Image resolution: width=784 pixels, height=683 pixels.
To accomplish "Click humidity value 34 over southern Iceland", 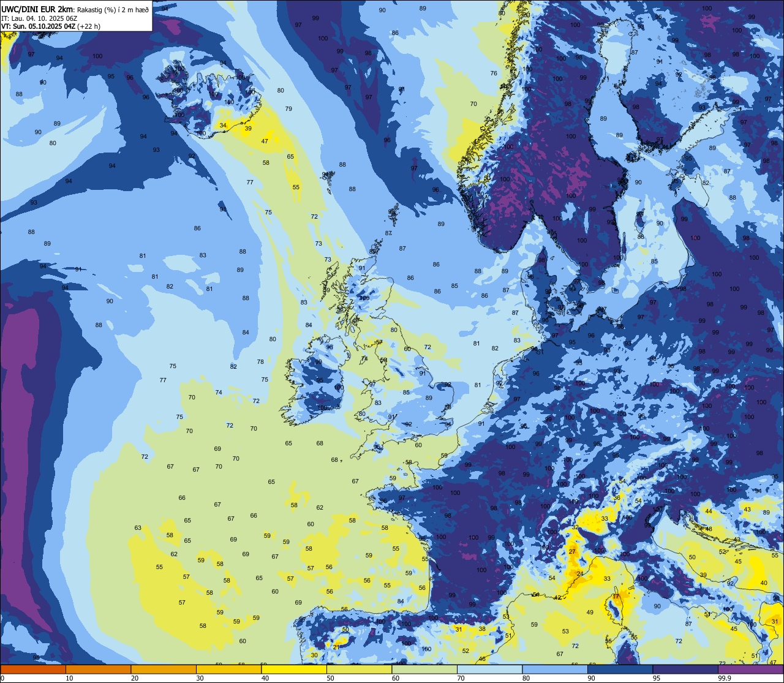I will [223, 126].
